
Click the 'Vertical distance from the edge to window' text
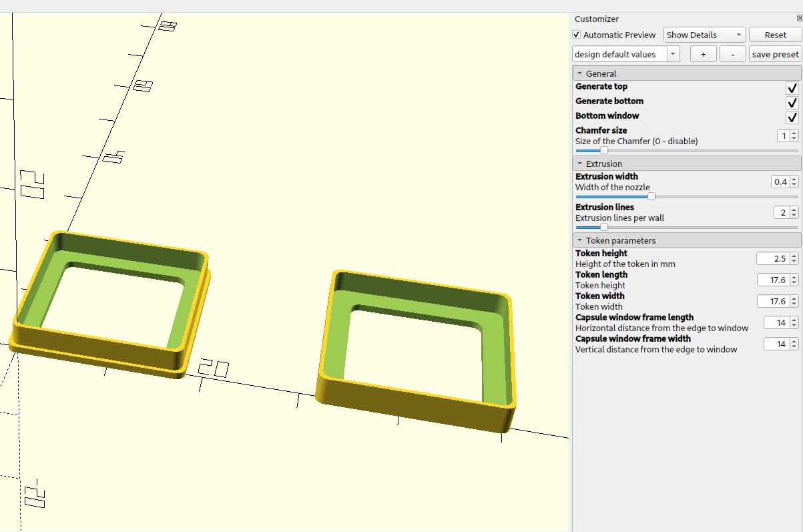click(656, 349)
